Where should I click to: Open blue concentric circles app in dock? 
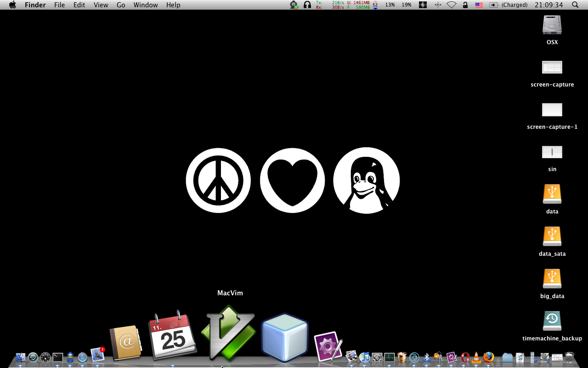[414, 357]
